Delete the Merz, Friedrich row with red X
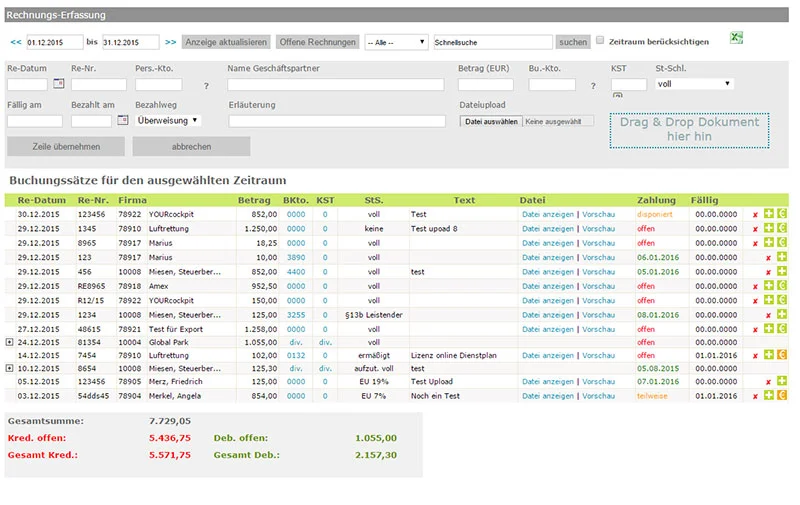 pyautogui.click(x=768, y=382)
